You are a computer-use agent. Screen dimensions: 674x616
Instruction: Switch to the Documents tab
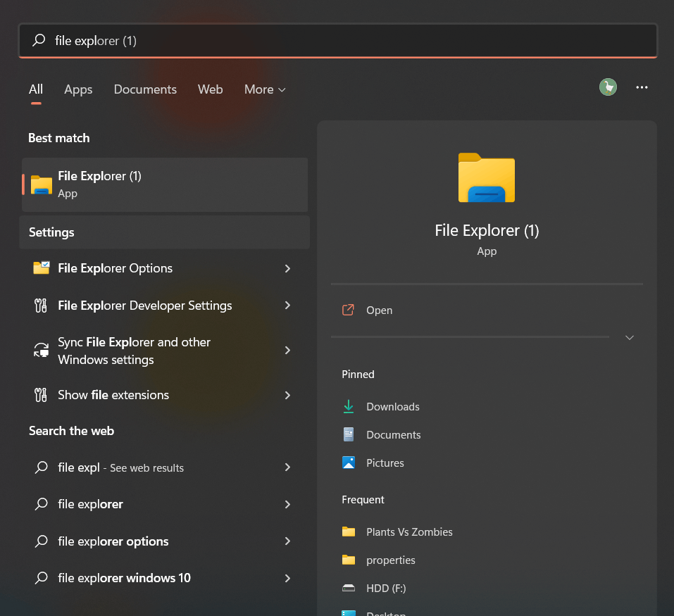[x=145, y=89]
